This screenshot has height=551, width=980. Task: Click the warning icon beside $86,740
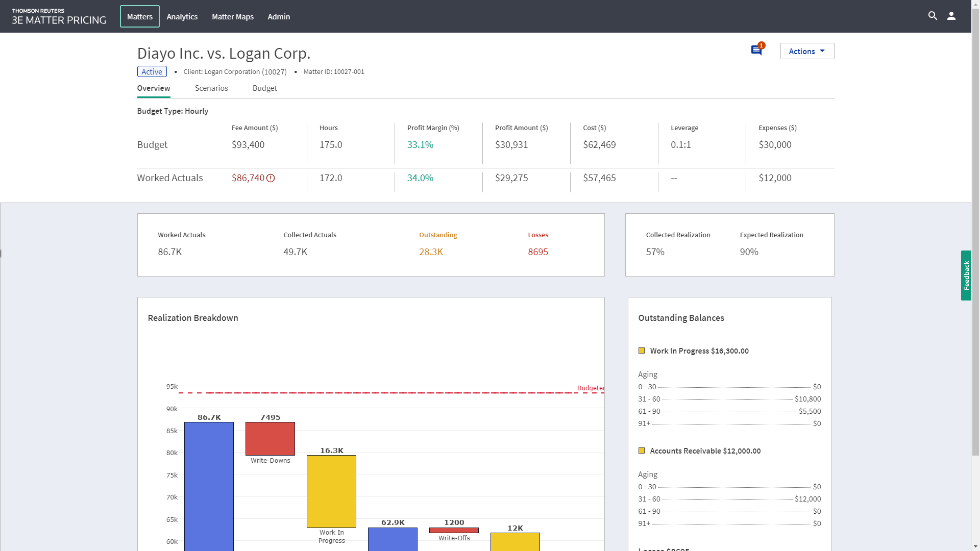pyautogui.click(x=271, y=178)
